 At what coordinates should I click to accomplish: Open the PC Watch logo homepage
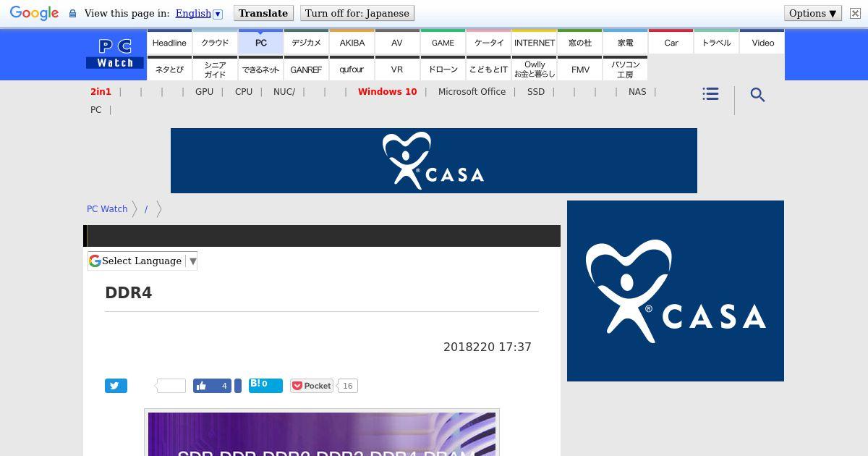click(x=115, y=54)
